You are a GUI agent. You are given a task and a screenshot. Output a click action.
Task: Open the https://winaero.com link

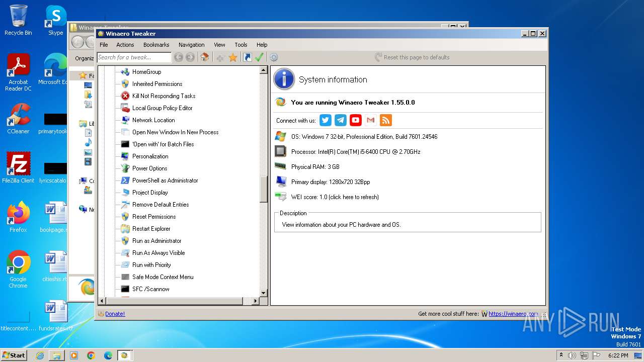[x=513, y=314]
